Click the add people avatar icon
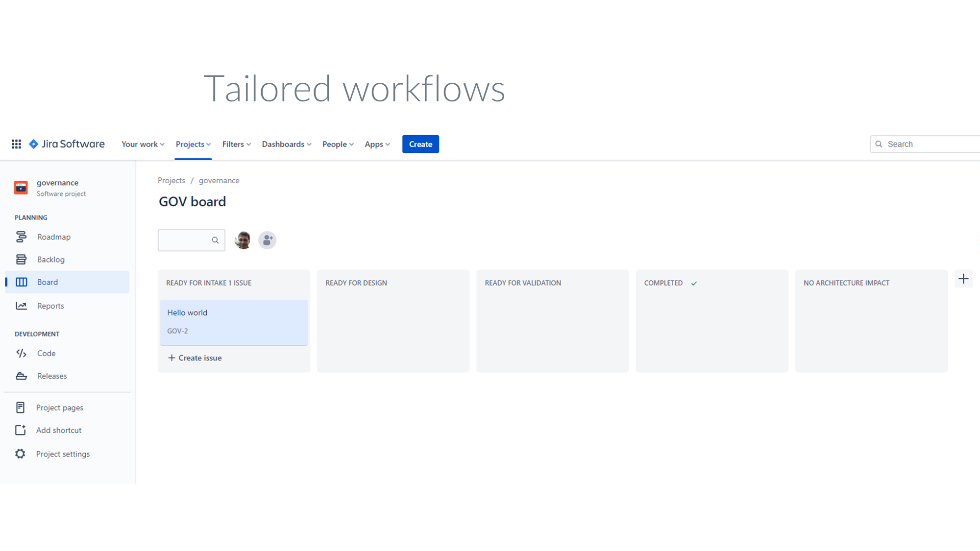Viewport: 980px width, 551px height. click(x=267, y=240)
